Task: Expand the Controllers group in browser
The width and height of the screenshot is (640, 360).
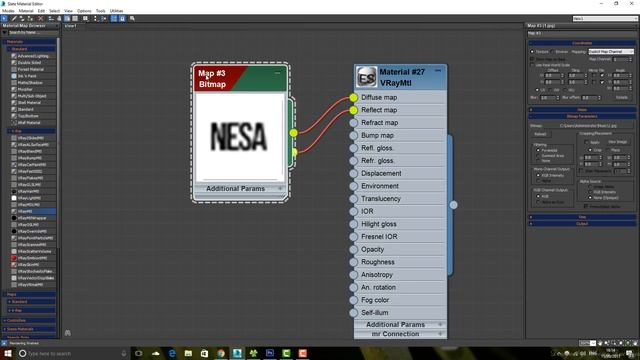Action: point(29,320)
